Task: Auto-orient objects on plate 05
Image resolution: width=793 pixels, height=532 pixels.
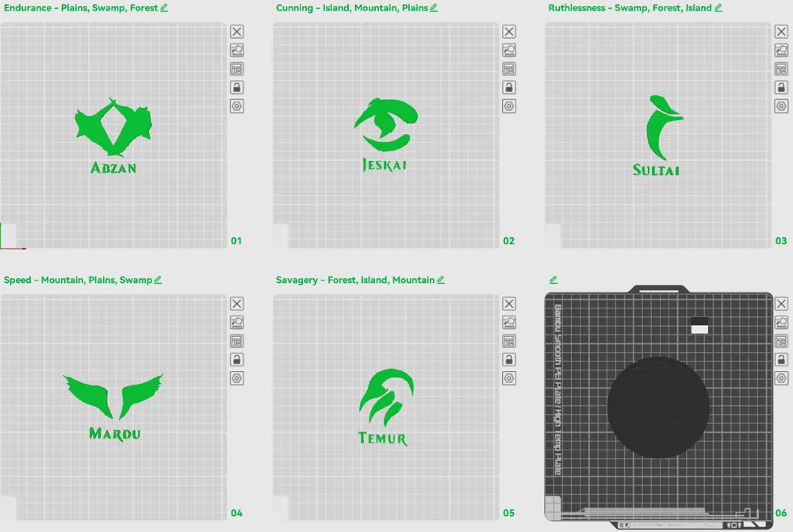Action: (509, 322)
